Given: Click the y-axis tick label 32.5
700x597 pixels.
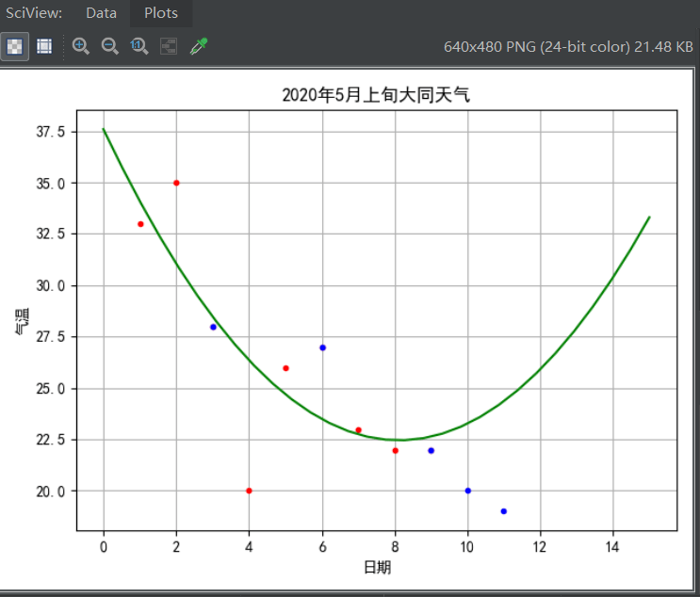Looking at the screenshot, I should point(51,234).
